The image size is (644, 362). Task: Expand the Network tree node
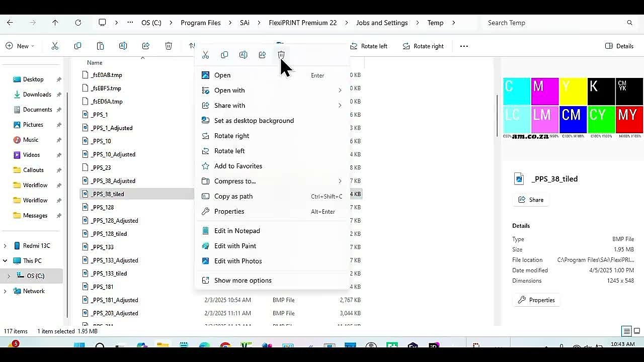pos(5,291)
